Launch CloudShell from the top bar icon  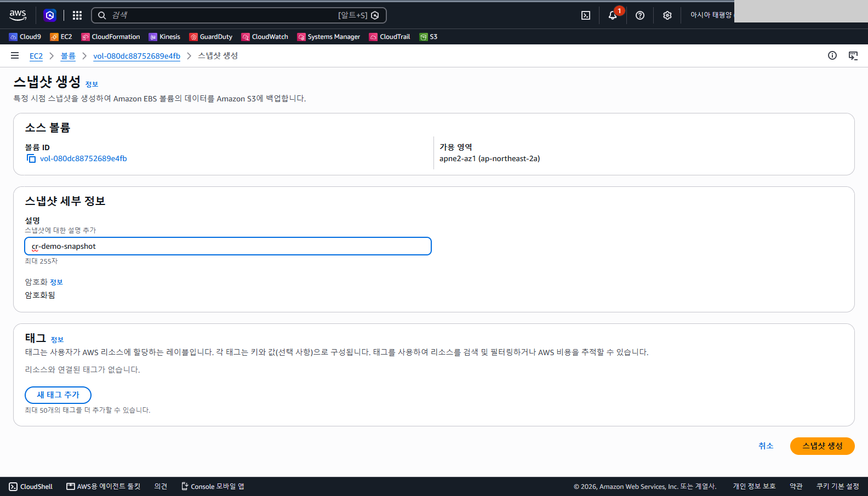pyautogui.click(x=586, y=15)
